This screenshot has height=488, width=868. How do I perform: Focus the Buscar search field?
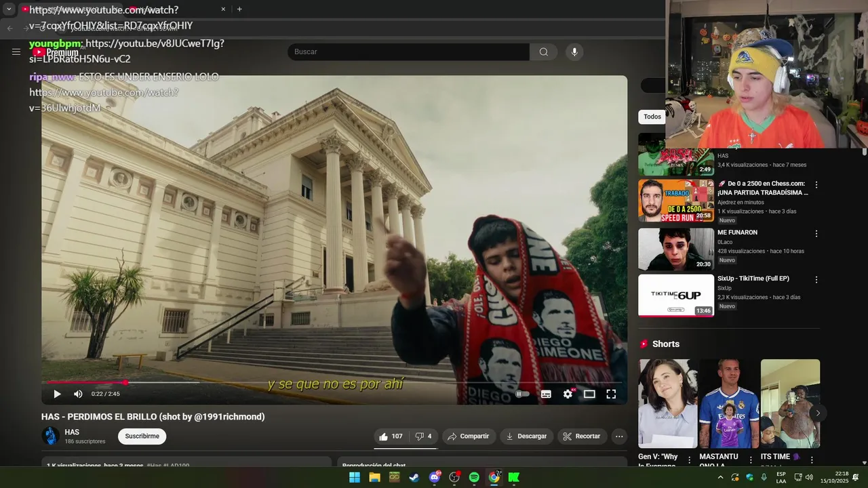[x=408, y=52]
